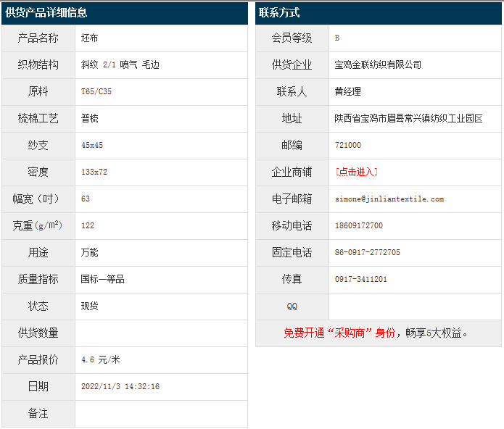504x429 pixels.
Task: Click the 免费开通“采购商”身份 red link
Action: point(339,333)
